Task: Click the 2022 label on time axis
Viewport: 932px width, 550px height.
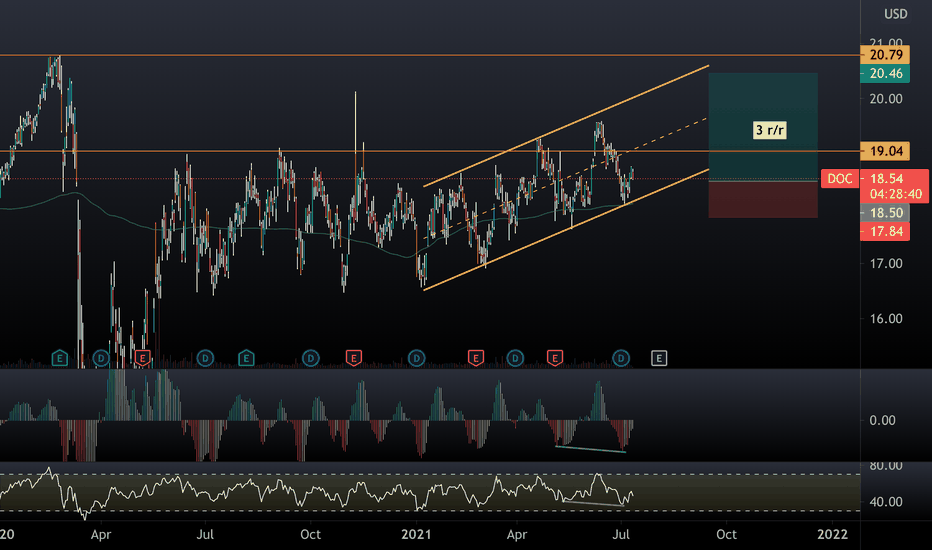Action: coord(832,534)
